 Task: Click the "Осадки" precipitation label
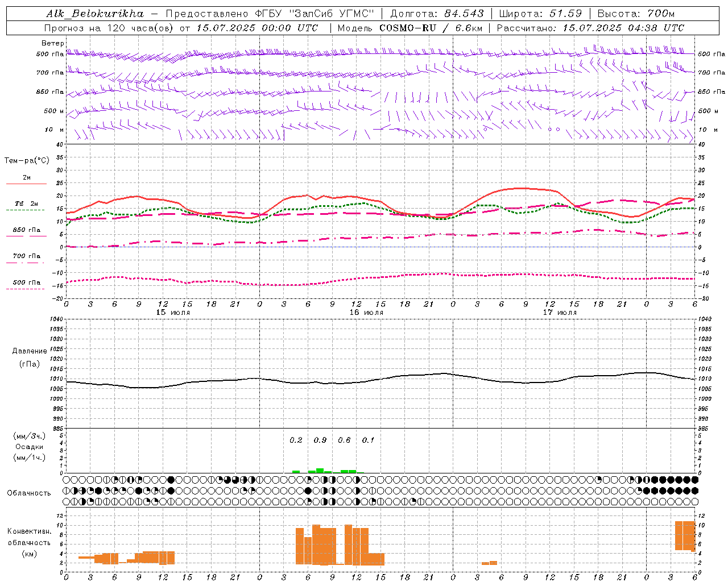30,447
